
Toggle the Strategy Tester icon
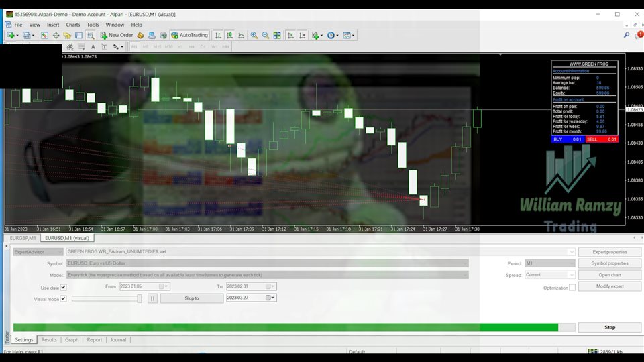pos(91,36)
